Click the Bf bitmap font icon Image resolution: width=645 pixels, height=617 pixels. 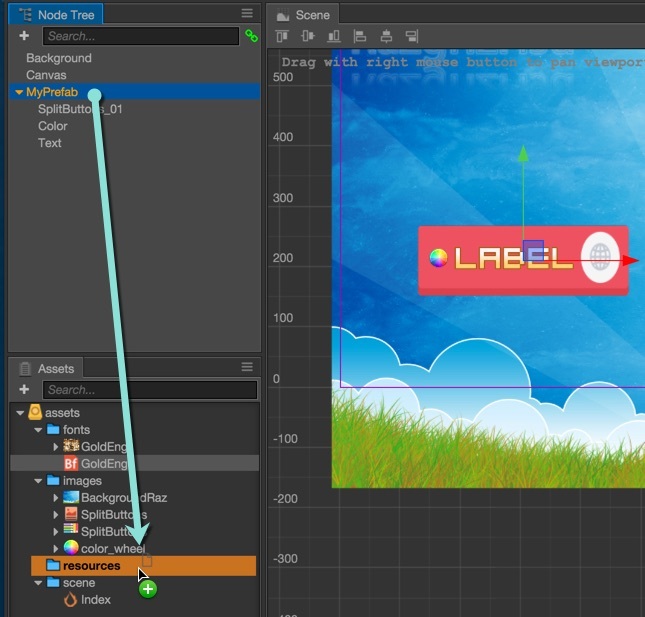pos(71,464)
